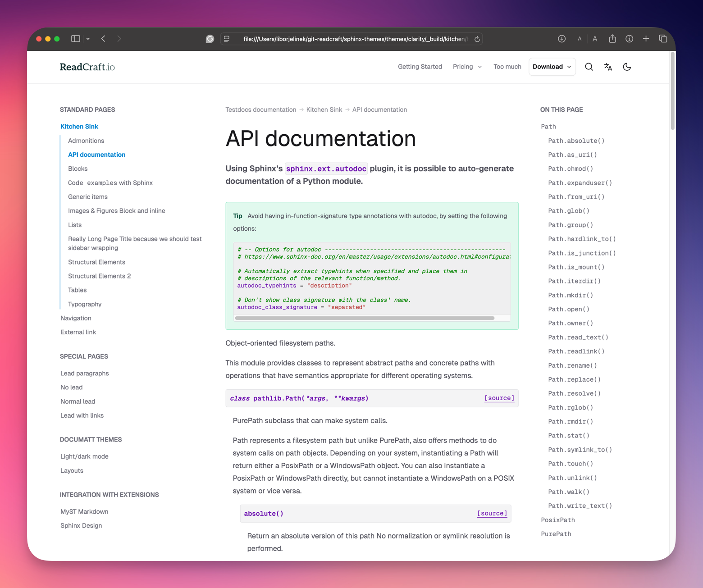This screenshot has width=703, height=588.
Task: Open the chevron menu beside sidebar button
Action: [x=88, y=39]
